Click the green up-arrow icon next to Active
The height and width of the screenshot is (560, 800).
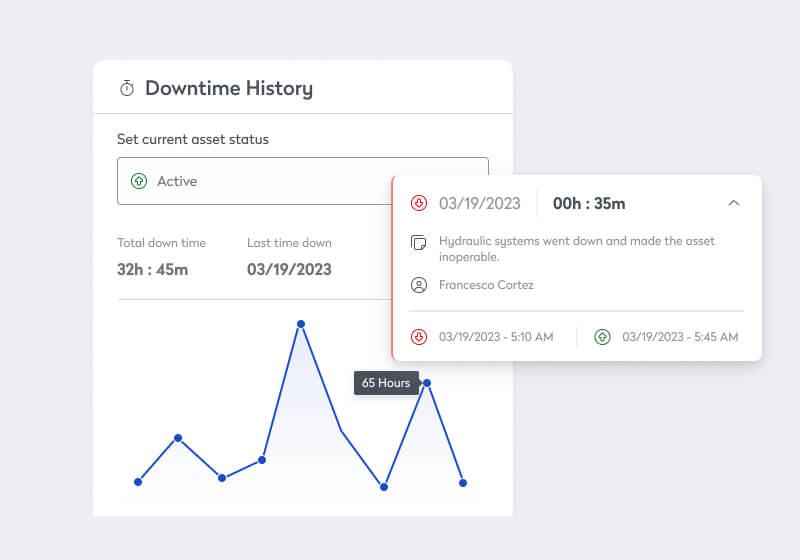coord(139,181)
